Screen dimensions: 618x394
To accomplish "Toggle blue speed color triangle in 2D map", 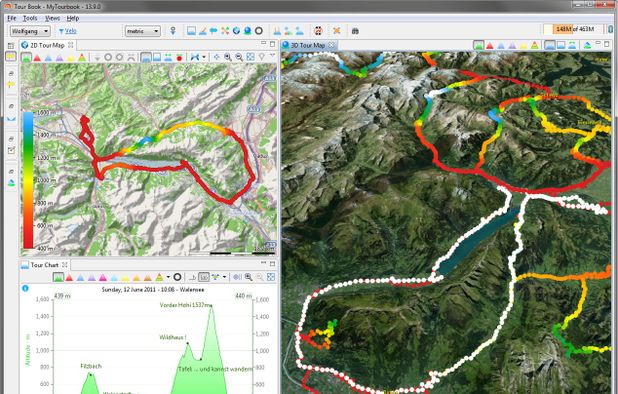I will (x=48, y=58).
